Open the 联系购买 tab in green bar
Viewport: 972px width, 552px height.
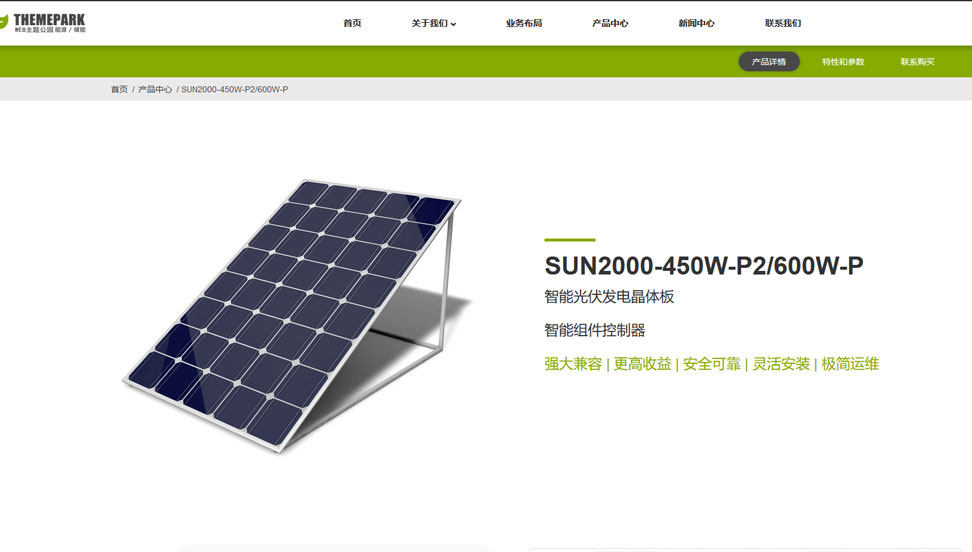click(x=917, y=62)
